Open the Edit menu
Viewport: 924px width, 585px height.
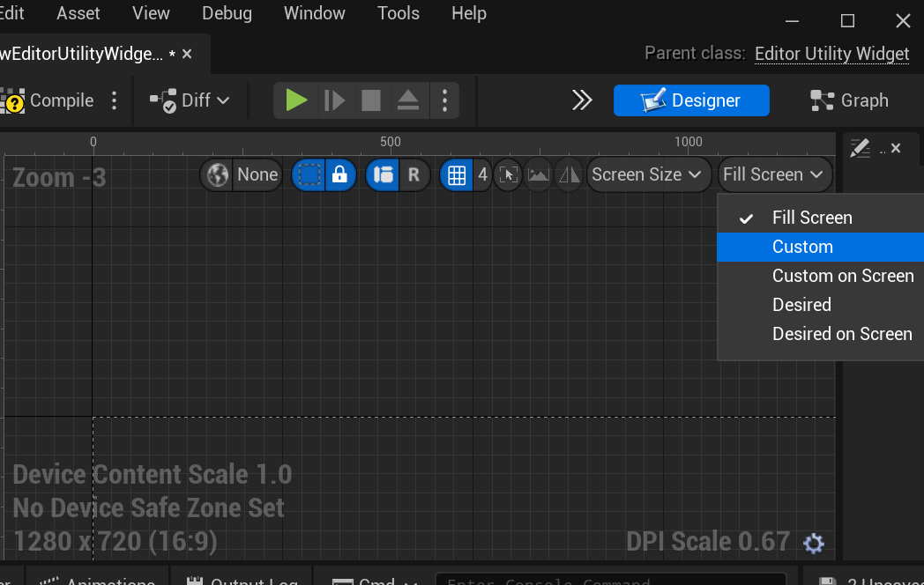(11, 13)
